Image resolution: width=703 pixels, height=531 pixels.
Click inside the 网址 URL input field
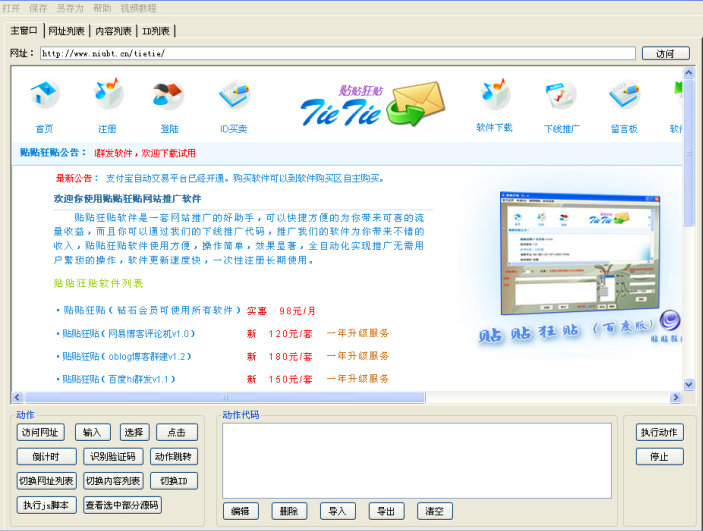337,53
